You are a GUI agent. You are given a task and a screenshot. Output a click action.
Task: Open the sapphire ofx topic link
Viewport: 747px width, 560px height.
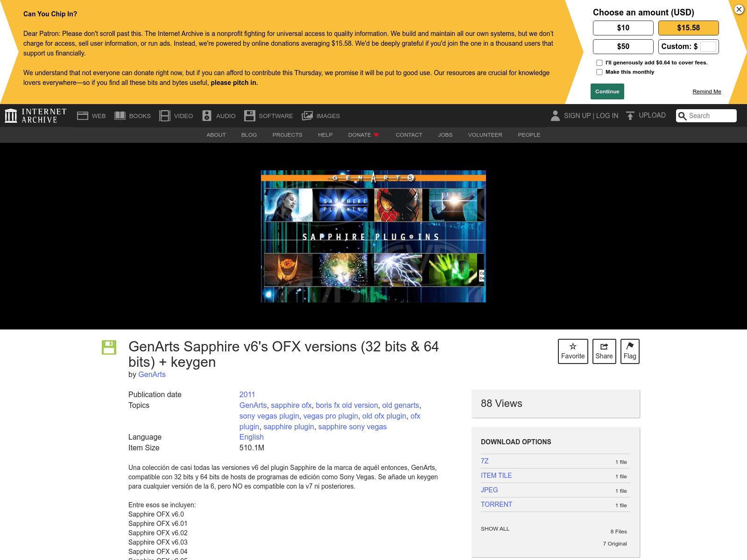tap(291, 405)
